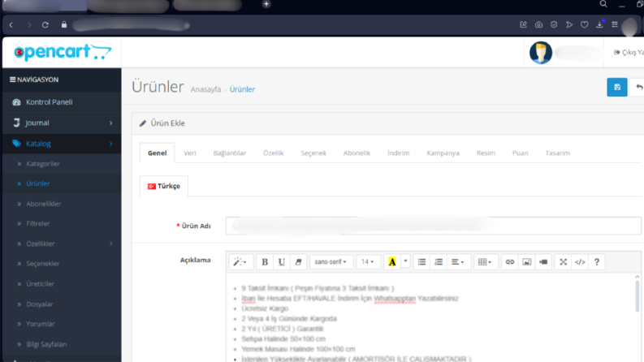The width and height of the screenshot is (644, 362).
Task: Insert a video into the description
Action: (x=543, y=262)
